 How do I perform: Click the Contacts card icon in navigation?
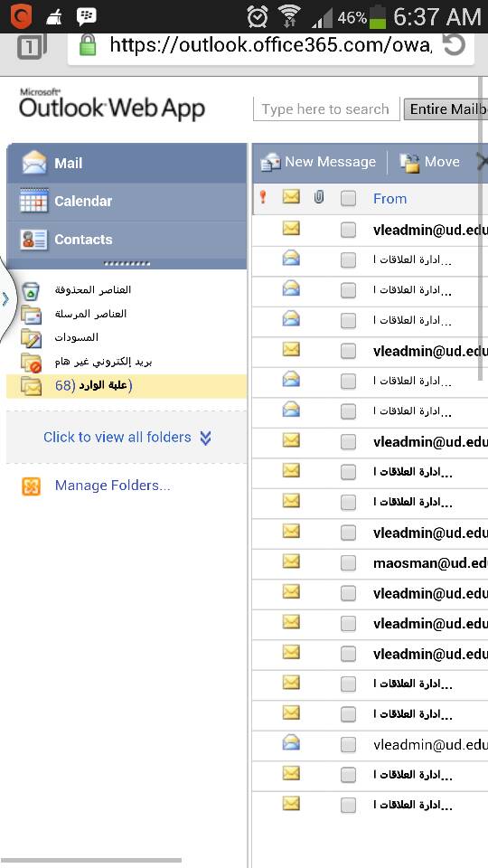point(33,240)
